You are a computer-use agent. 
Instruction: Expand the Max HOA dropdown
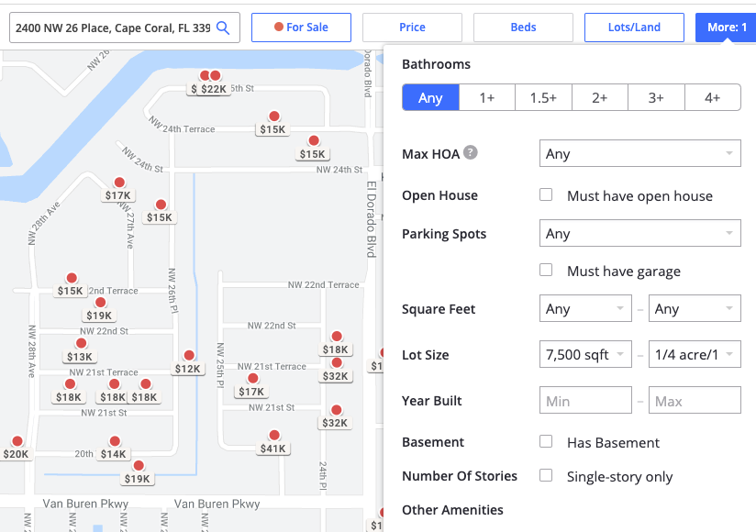pos(639,154)
